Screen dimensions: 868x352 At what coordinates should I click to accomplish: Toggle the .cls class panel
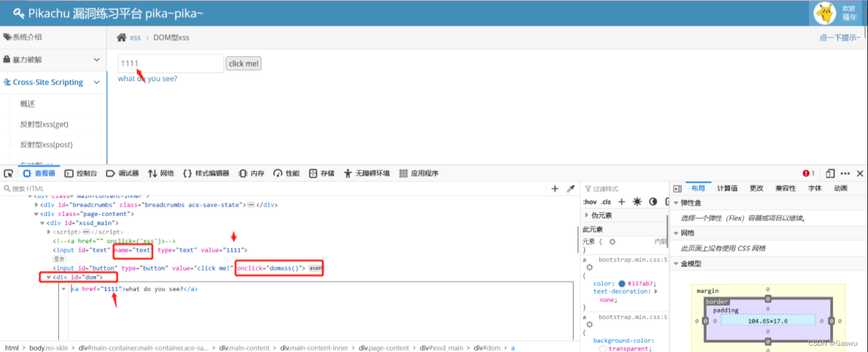606,202
